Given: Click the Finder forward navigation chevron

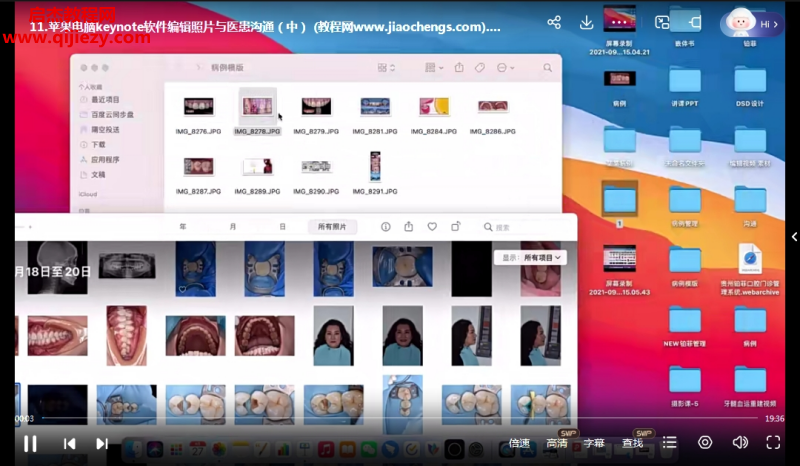Looking at the screenshot, I should (x=198, y=67).
